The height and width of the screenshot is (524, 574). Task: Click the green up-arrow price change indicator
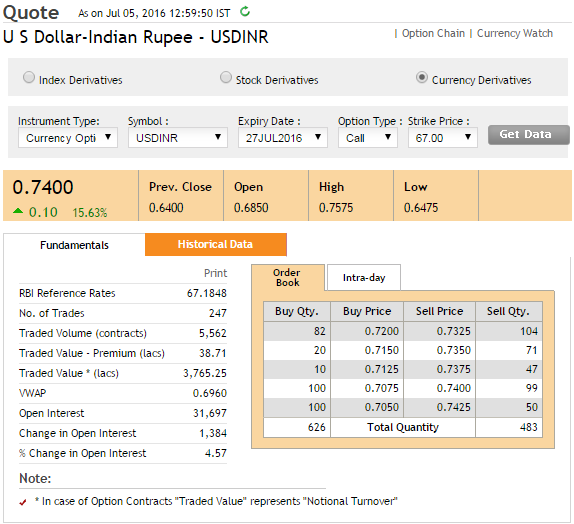(18, 211)
